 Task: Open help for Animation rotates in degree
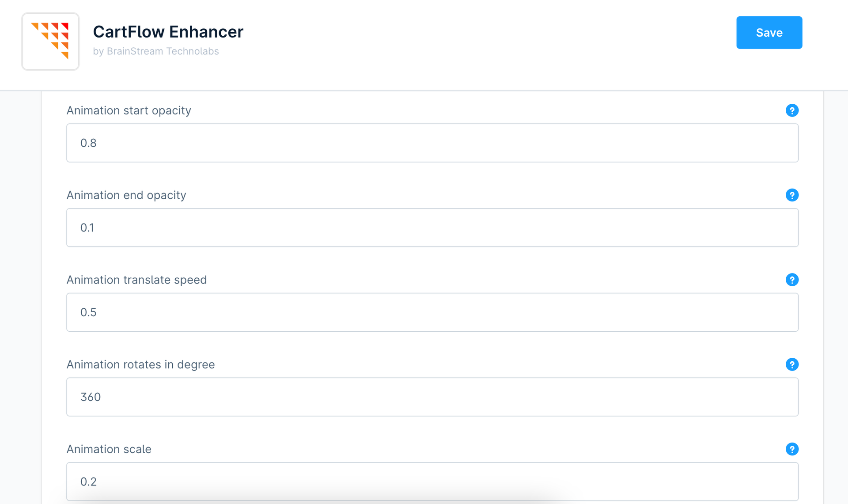coord(792,364)
